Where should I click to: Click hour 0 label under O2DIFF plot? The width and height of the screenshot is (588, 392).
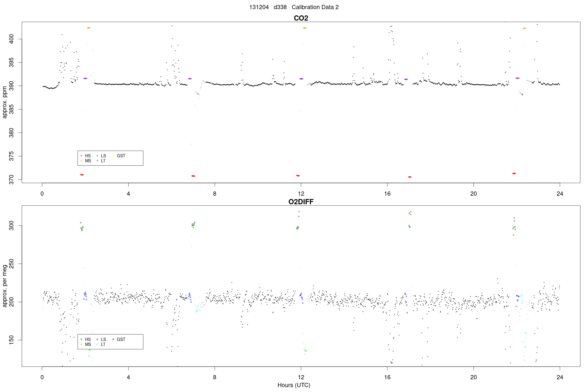[42, 377]
